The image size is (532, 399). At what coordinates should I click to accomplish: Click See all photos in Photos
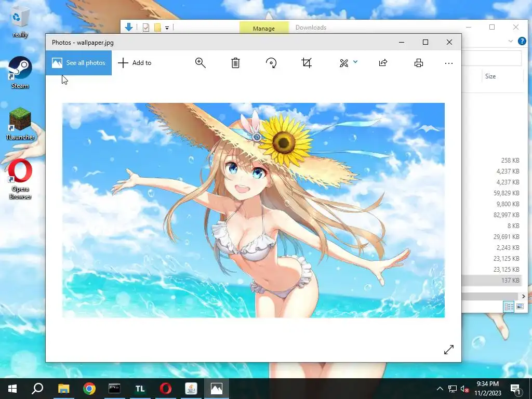coord(79,63)
